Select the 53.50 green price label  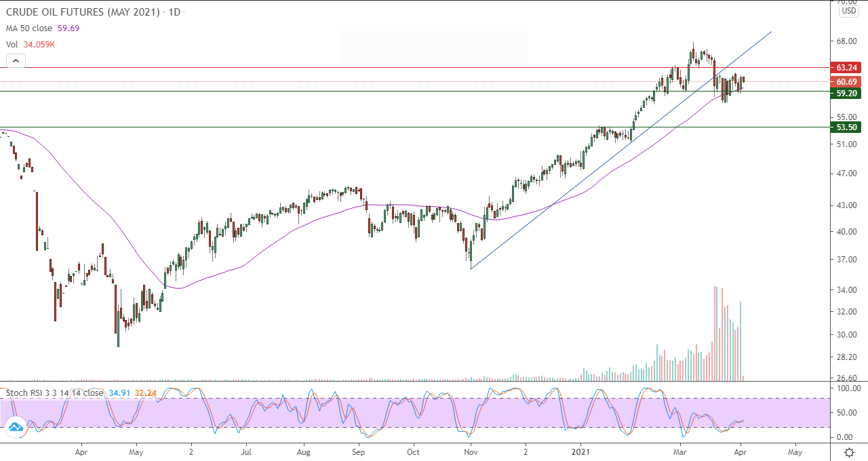point(847,127)
